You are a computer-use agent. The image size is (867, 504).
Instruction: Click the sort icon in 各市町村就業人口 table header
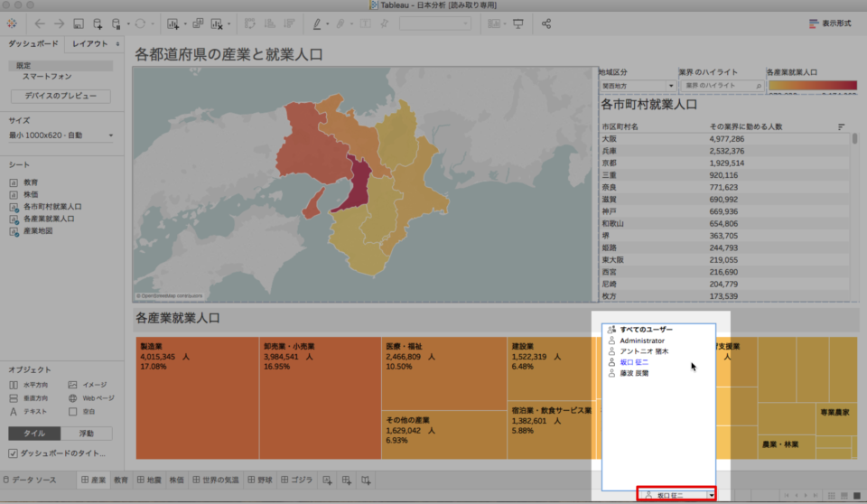pyautogui.click(x=841, y=126)
